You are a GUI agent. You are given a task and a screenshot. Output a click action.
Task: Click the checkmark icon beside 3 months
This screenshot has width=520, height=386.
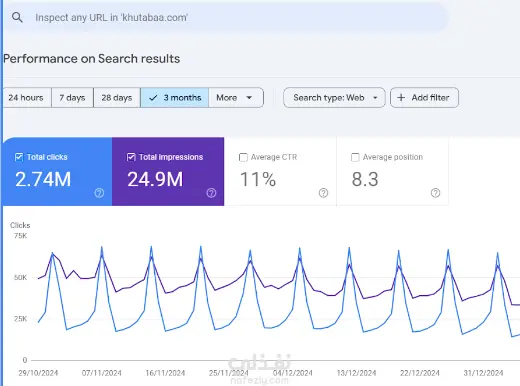coord(153,98)
